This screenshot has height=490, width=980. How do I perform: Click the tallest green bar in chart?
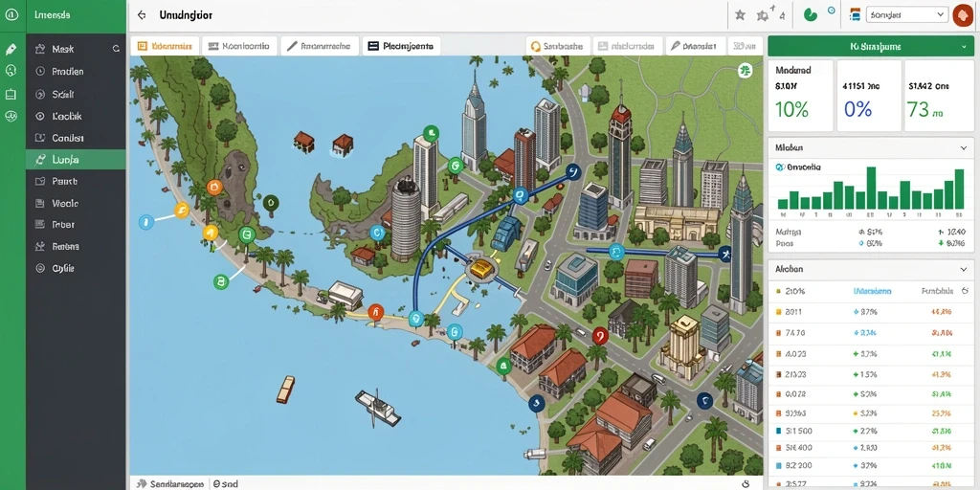coord(871,189)
